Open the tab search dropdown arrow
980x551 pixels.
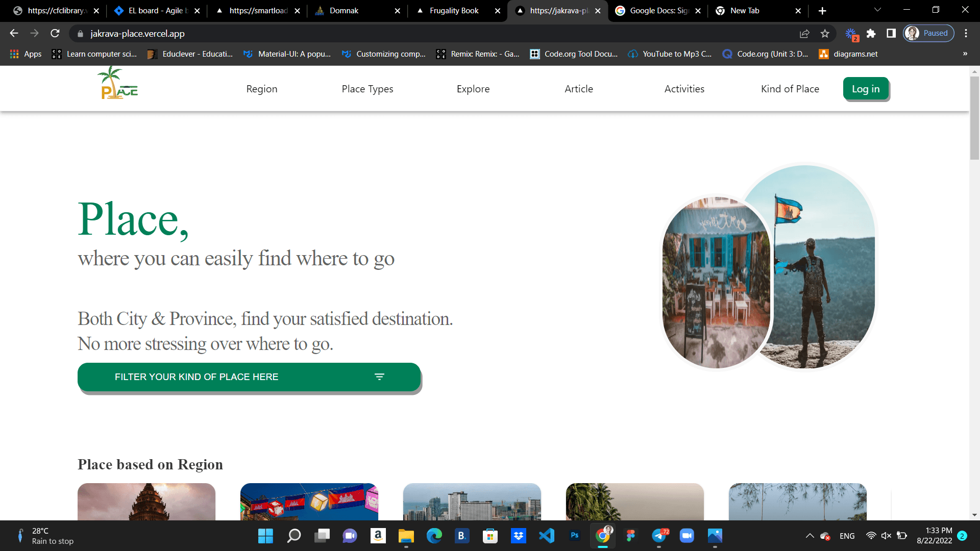tap(877, 10)
